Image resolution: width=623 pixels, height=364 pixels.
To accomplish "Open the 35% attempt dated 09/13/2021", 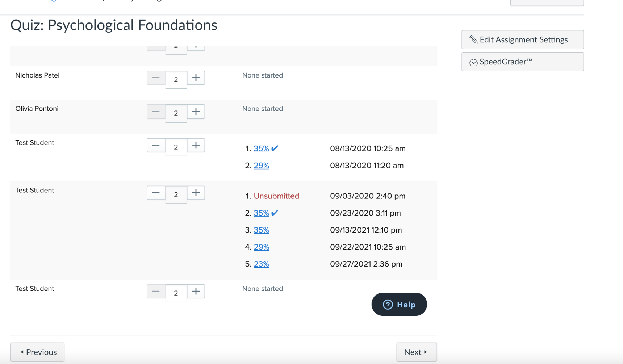I will pyautogui.click(x=262, y=230).
